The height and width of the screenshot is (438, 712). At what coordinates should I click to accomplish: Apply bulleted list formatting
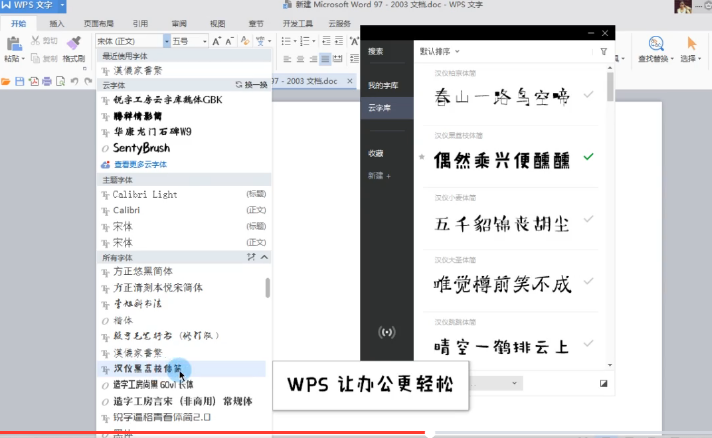click(x=286, y=41)
